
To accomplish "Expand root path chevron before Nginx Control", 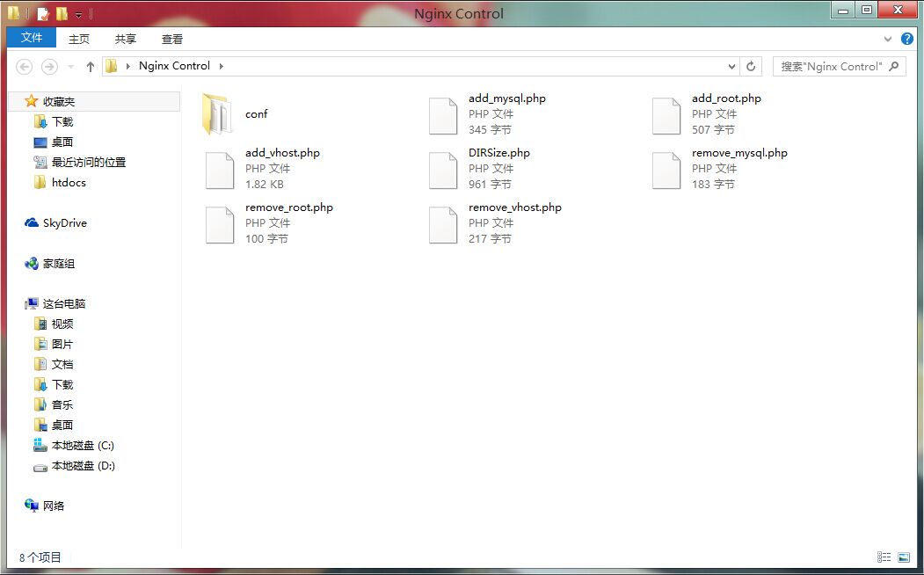I will pyautogui.click(x=127, y=66).
